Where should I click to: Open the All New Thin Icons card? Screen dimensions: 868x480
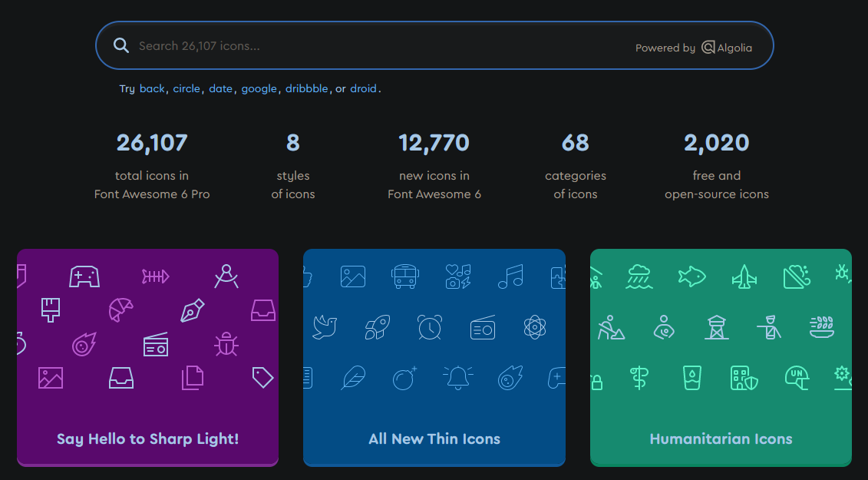click(x=434, y=439)
